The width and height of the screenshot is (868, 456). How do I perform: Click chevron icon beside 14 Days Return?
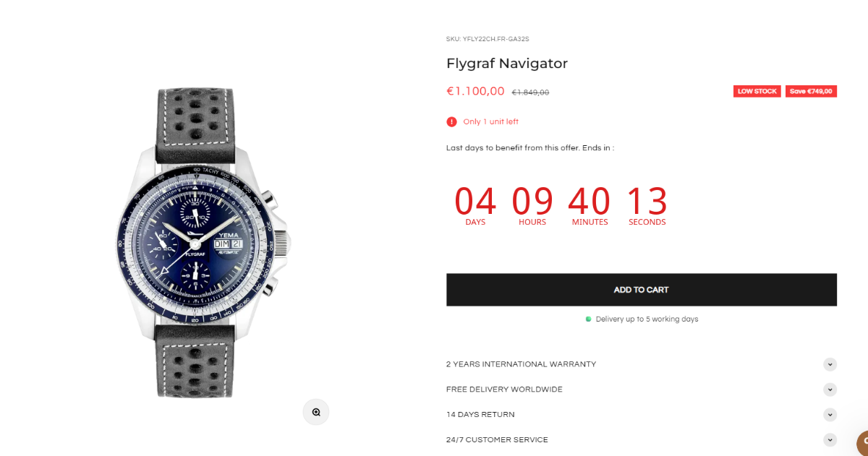[x=830, y=415]
